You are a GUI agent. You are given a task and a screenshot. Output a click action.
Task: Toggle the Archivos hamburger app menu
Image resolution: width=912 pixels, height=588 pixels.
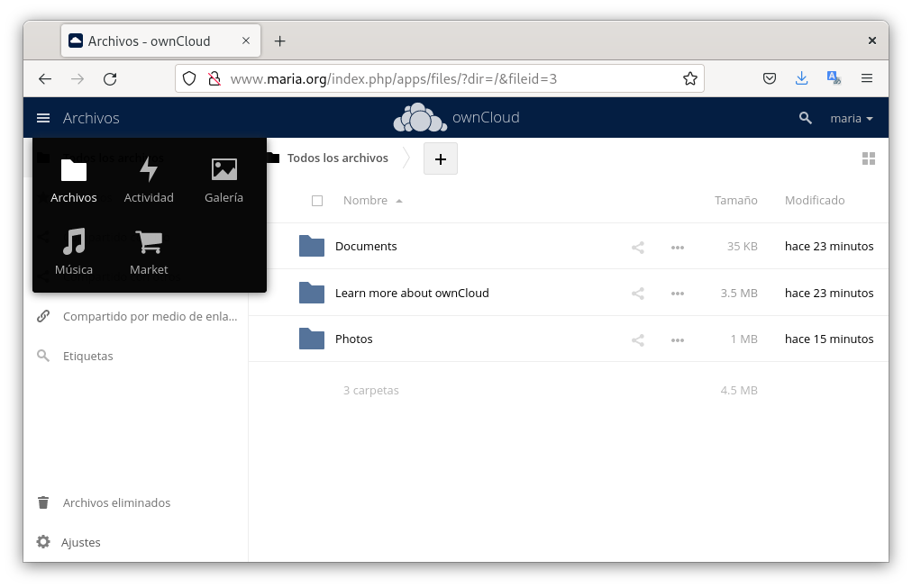[x=43, y=118]
